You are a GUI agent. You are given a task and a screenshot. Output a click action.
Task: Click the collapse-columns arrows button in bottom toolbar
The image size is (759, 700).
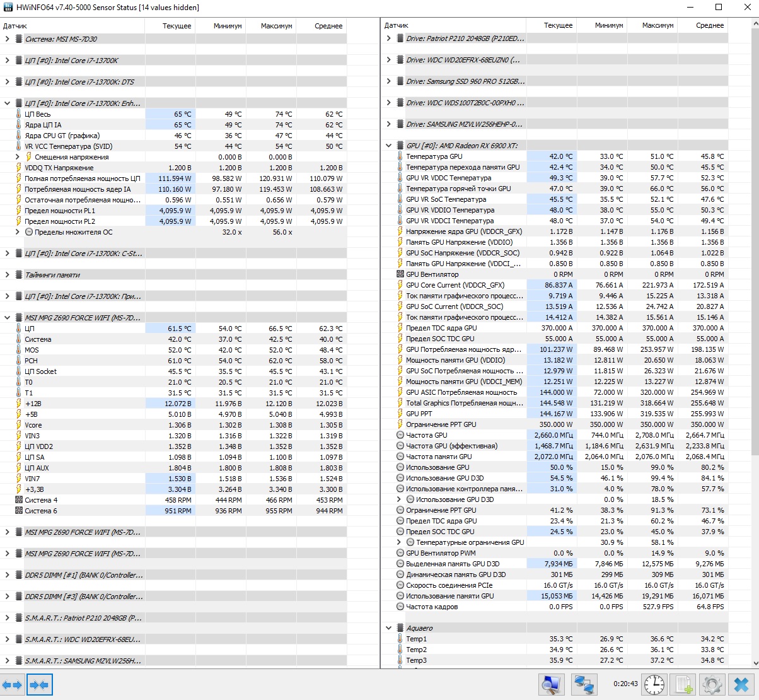(39, 685)
